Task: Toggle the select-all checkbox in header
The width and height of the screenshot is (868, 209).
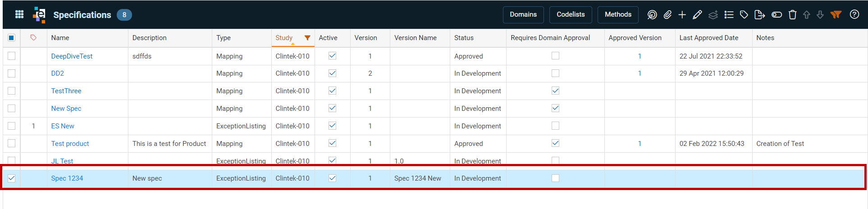Action: pyautogui.click(x=12, y=38)
